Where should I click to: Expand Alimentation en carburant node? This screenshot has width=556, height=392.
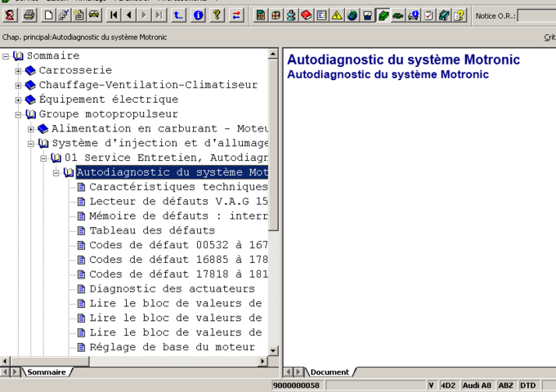(x=31, y=129)
